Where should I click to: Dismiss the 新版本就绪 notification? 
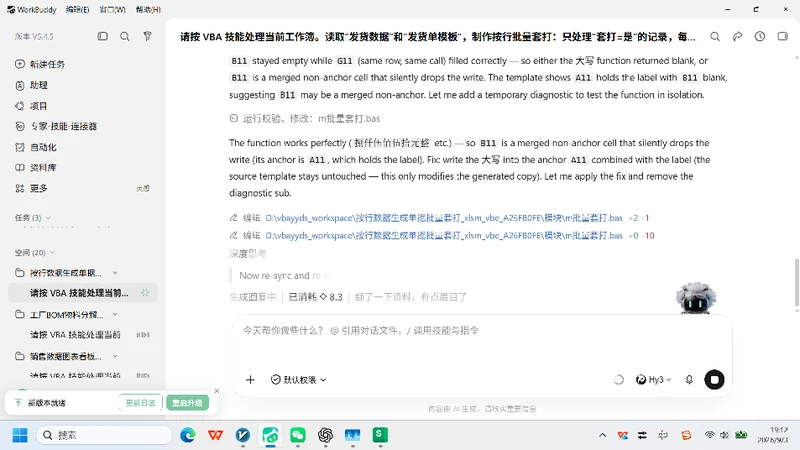click(217, 391)
